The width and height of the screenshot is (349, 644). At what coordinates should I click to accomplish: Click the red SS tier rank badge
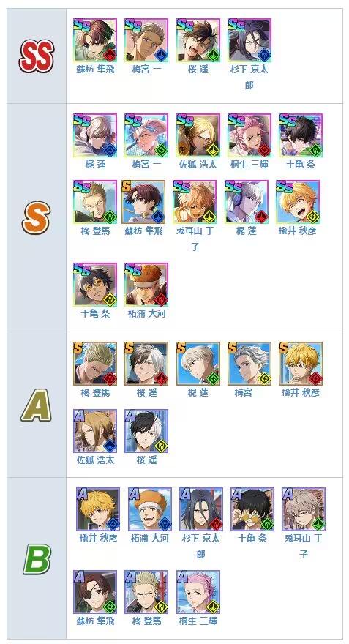point(36,56)
